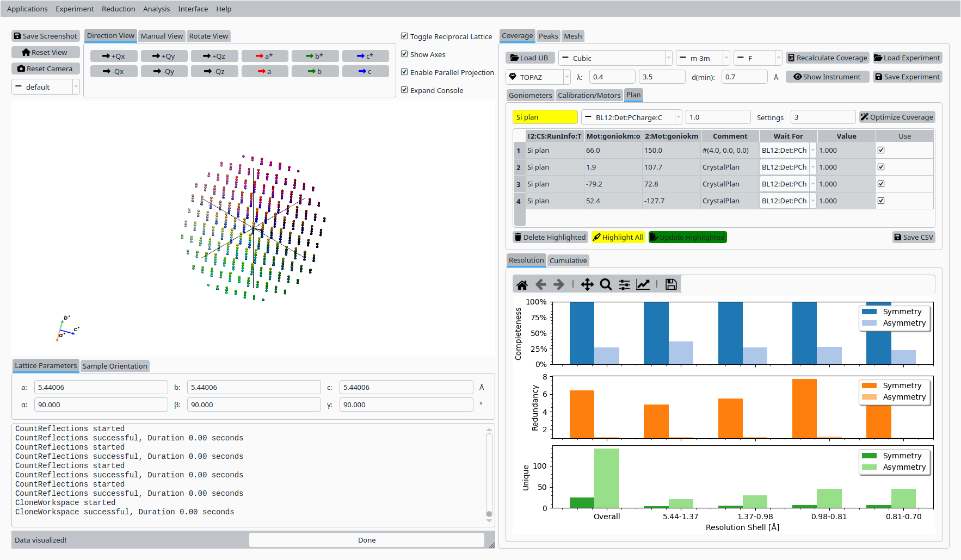This screenshot has height=560, width=961.
Task: Open Configure subplots sliders icon
Action: pos(624,284)
